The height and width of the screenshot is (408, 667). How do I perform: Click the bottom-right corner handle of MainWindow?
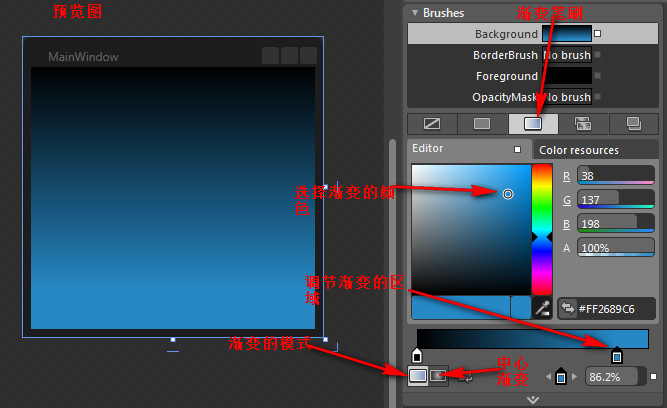coord(325,340)
